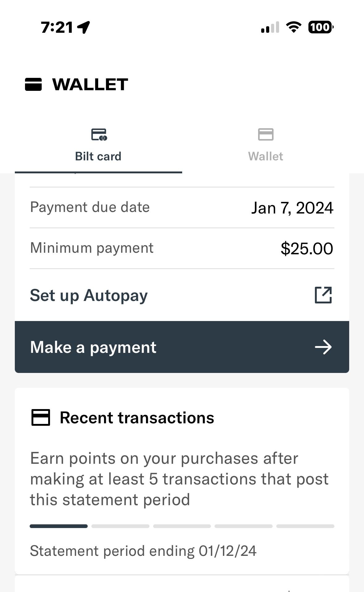364x592 pixels.
Task: Tap the Minimum payment $25.00 row
Action: coord(182,248)
